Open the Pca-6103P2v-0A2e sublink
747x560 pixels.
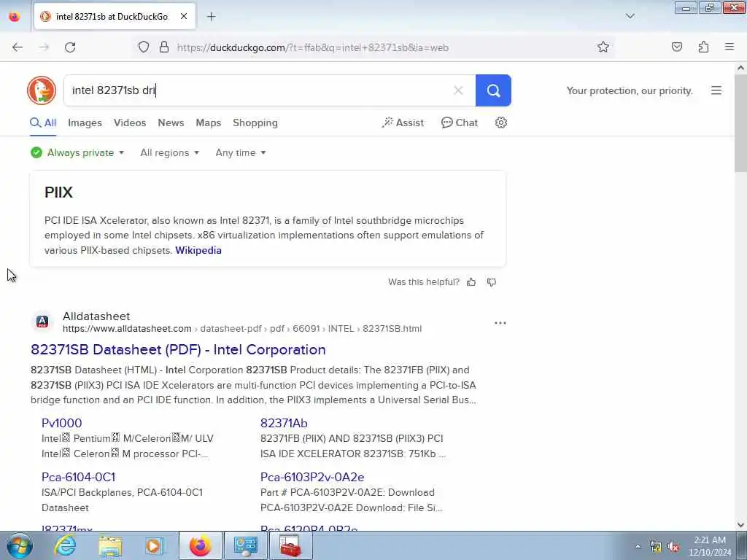click(x=312, y=477)
